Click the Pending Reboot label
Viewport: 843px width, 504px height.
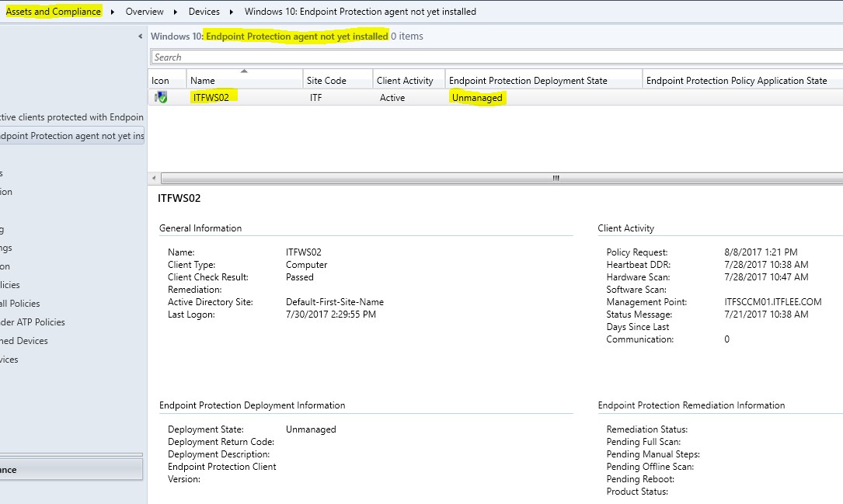click(x=640, y=478)
